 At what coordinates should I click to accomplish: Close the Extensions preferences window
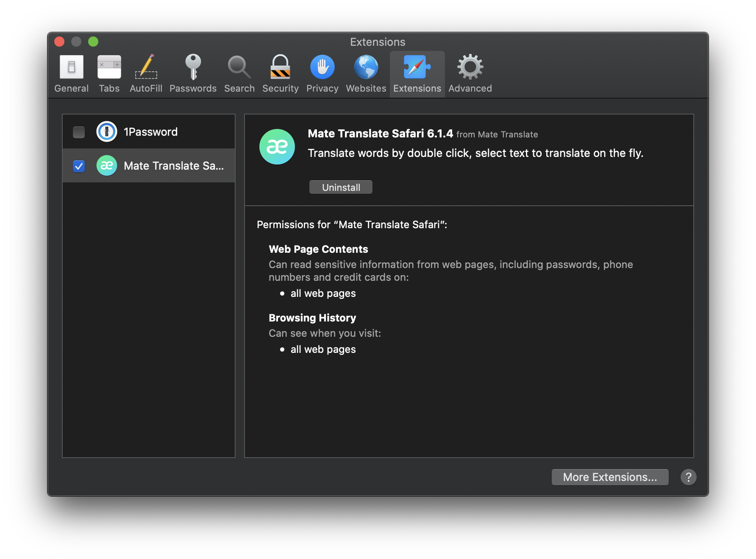click(59, 42)
